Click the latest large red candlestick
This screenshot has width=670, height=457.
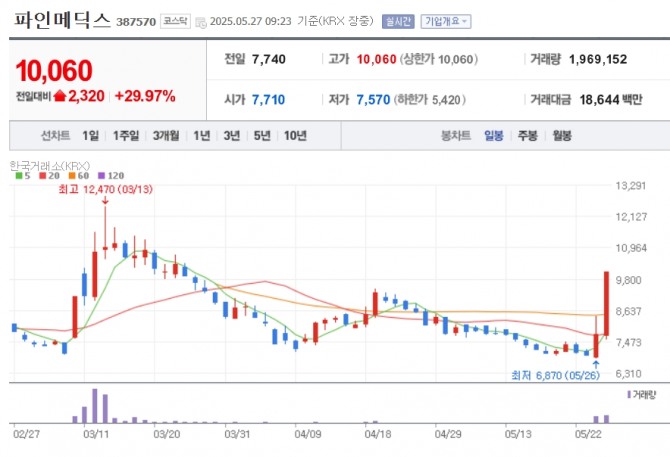click(606, 303)
